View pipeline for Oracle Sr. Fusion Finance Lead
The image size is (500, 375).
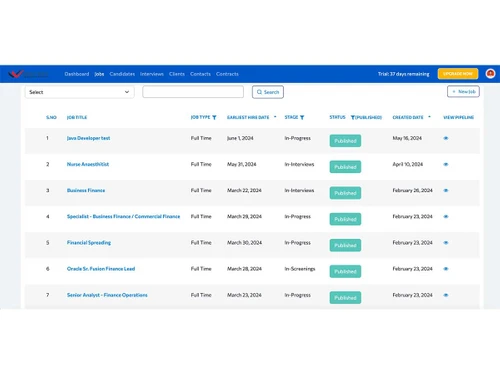click(446, 269)
